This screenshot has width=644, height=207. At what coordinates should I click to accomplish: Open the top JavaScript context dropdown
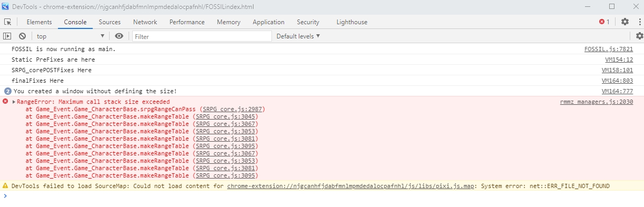tap(71, 36)
